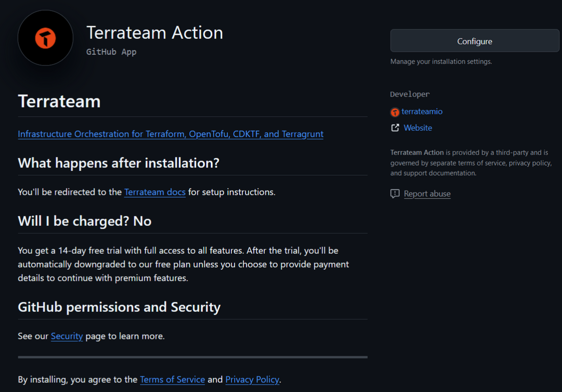Click the report flag icon beside Report abuse
Image resolution: width=562 pixels, height=392 pixels.
pos(394,194)
